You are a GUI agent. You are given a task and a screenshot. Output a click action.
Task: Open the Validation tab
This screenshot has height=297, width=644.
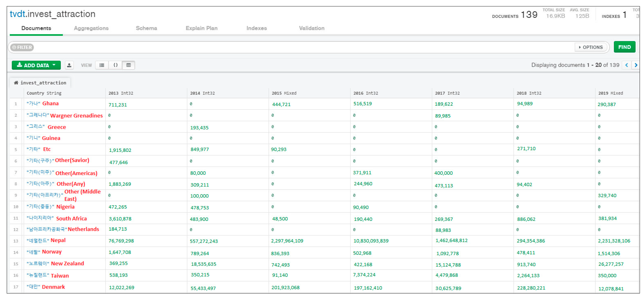click(312, 28)
